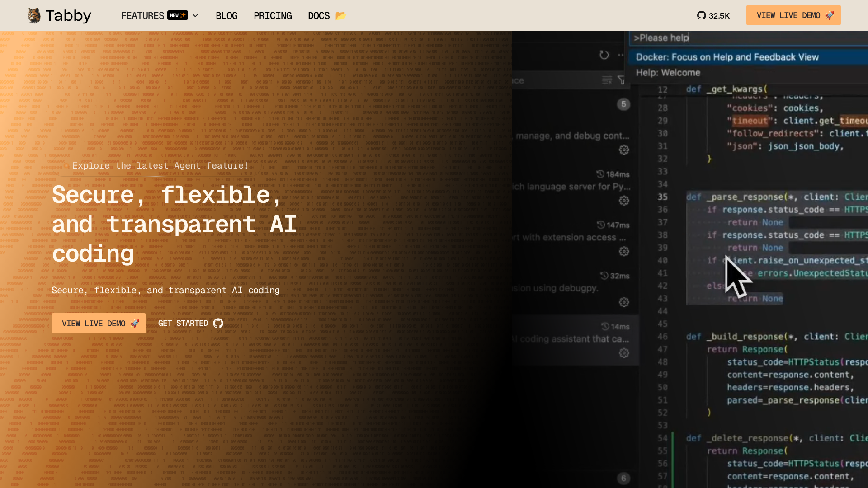Click the gear icon under the 32ms extension
868x488 pixels.
624,302
